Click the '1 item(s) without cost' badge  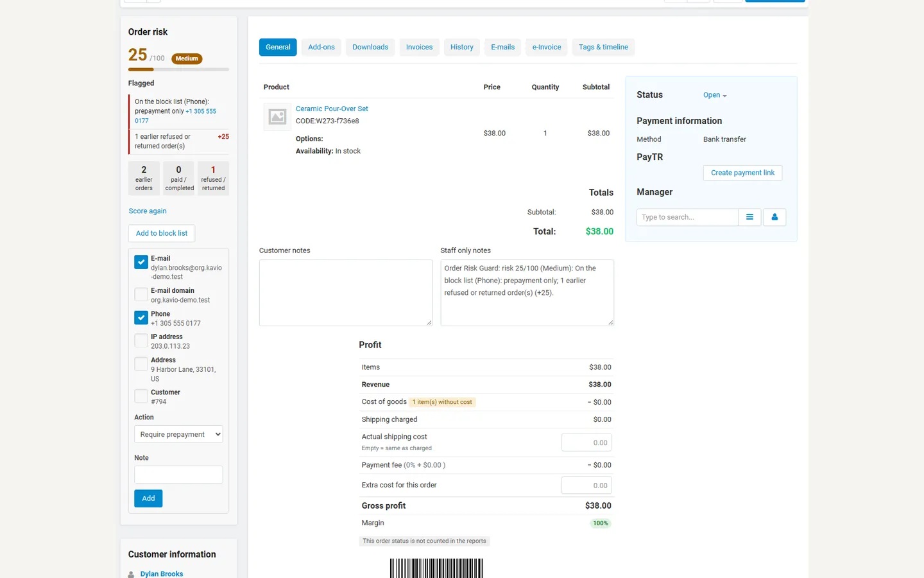pyautogui.click(x=442, y=402)
